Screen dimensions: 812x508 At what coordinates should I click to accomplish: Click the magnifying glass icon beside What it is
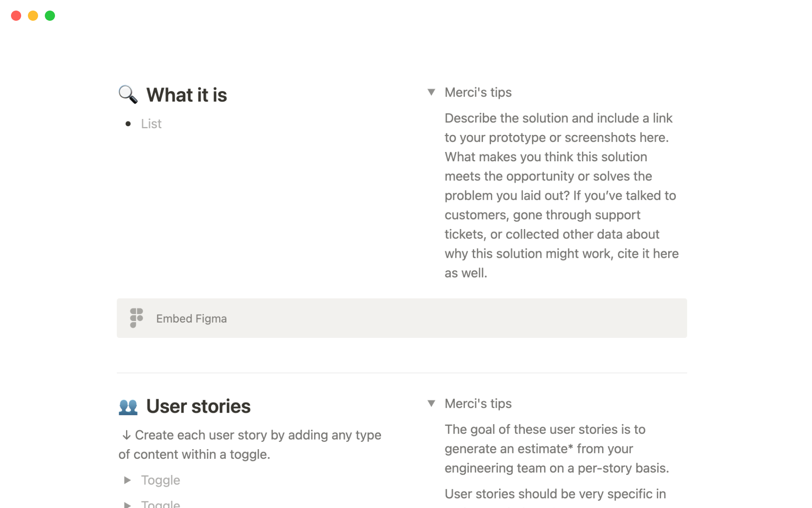128,94
